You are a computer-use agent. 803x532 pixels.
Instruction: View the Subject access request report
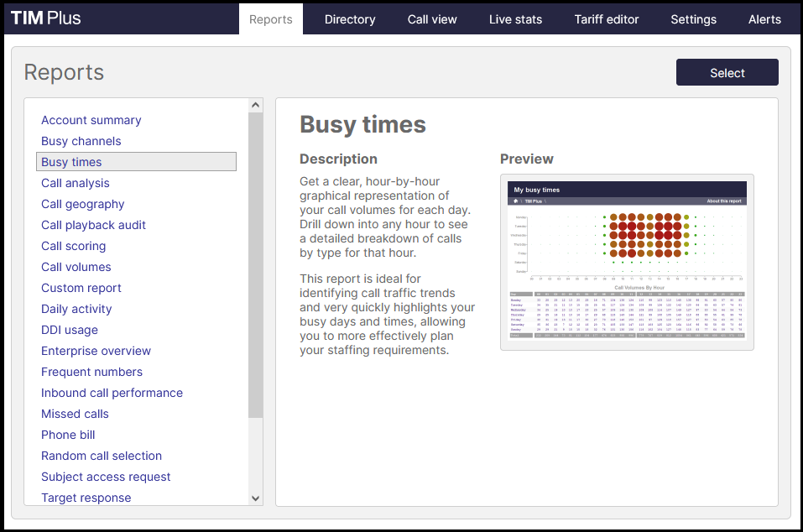(106, 477)
